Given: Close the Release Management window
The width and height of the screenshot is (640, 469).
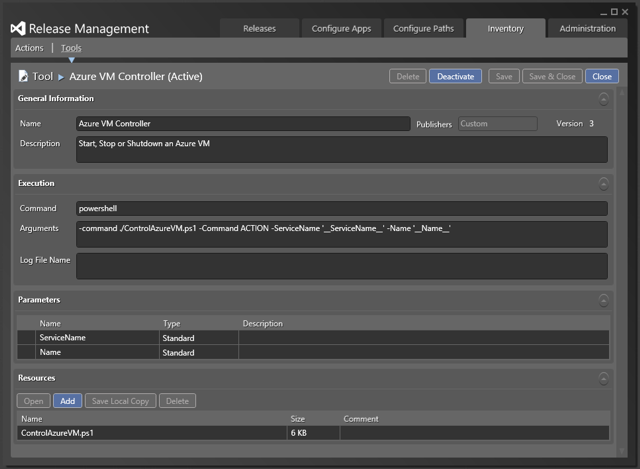Looking at the screenshot, I should coord(625,12).
